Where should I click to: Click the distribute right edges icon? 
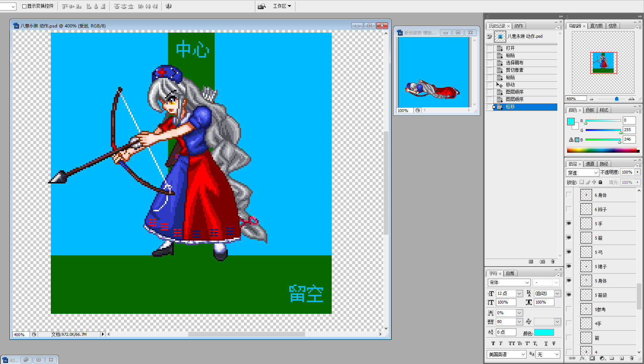(x=155, y=6)
